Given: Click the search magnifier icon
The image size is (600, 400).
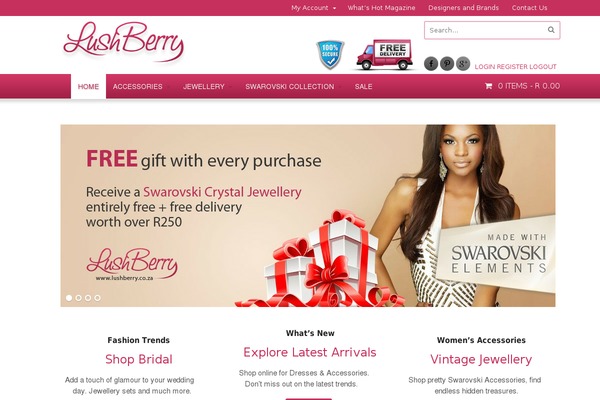Looking at the screenshot, I should [x=551, y=30].
